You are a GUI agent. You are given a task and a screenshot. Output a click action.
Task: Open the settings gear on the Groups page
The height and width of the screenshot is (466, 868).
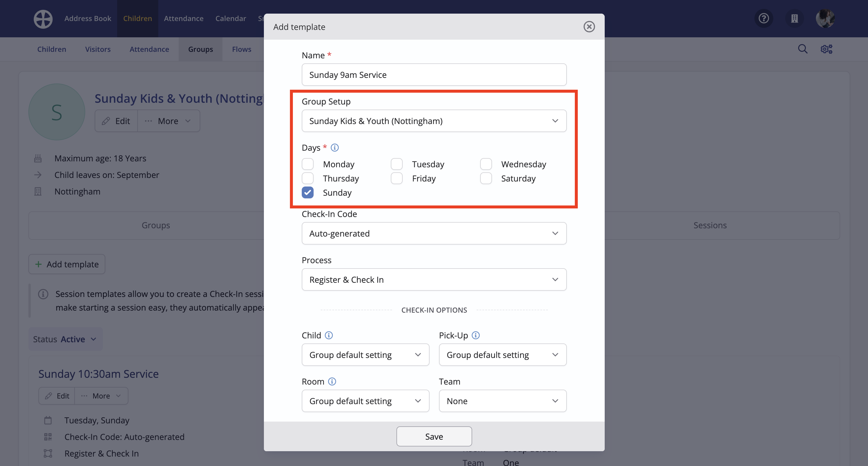pyautogui.click(x=826, y=49)
